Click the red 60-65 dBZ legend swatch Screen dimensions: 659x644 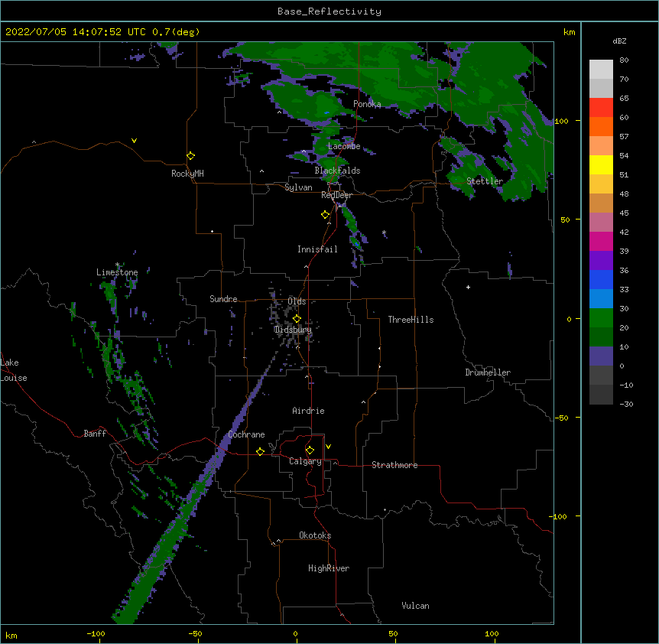tap(601, 108)
